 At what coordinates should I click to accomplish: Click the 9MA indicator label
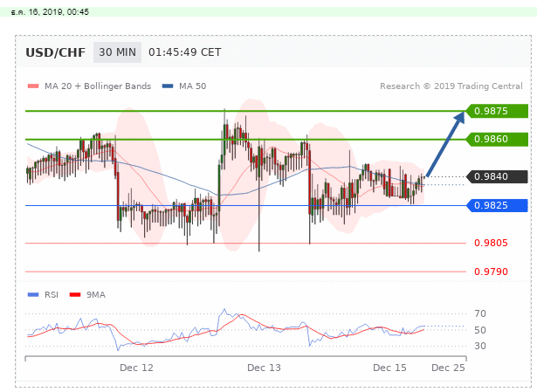(x=96, y=295)
